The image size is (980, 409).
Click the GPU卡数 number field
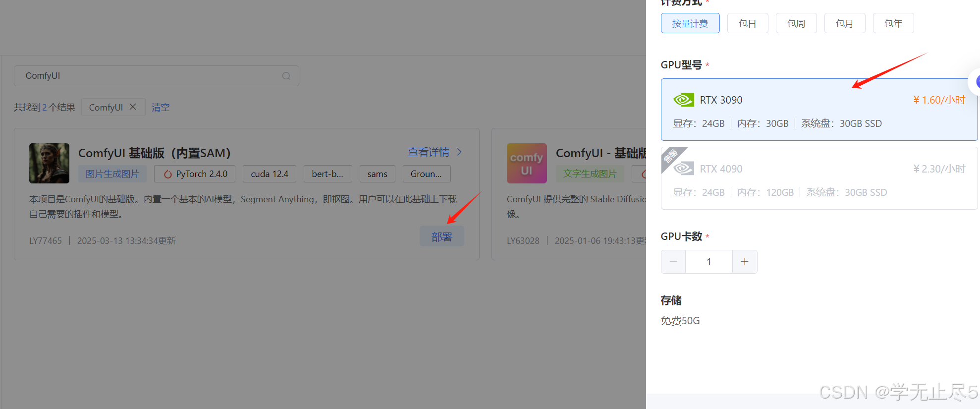(x=709, y=262)
